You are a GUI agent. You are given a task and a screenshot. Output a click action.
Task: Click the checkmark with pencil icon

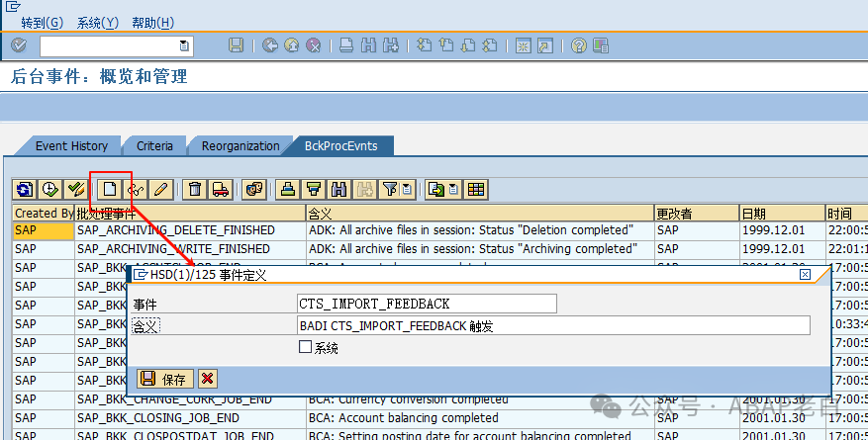point(76,190)
